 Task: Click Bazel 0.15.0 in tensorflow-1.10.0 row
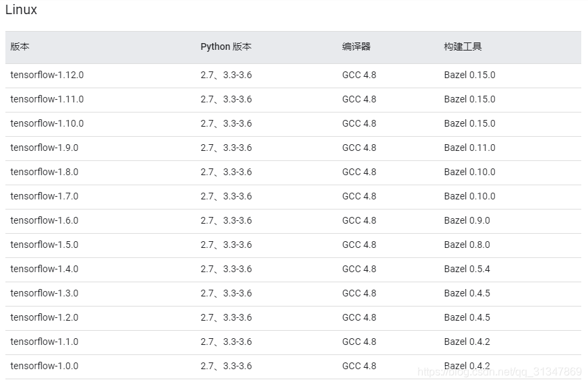(x=469, y=123)
